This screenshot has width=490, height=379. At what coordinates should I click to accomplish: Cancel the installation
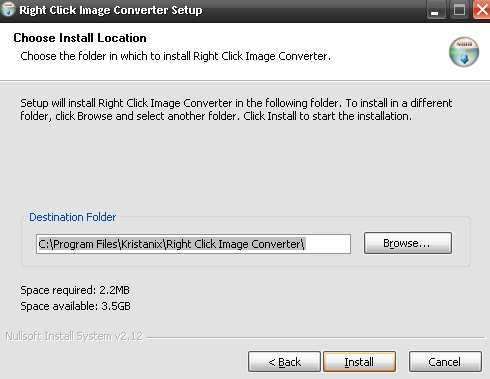[445, 362]
